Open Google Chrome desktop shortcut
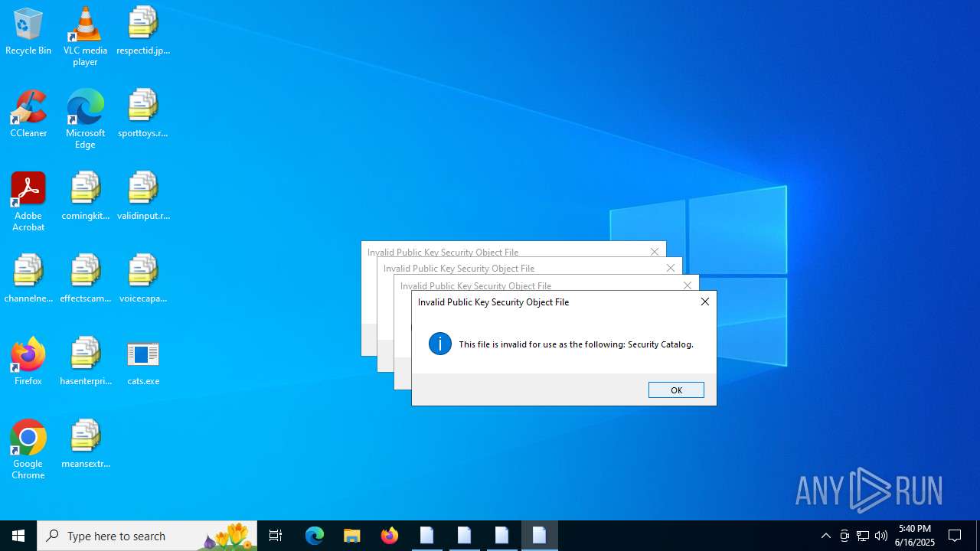This screenshot has height=551, width=980. pos(28,450)
